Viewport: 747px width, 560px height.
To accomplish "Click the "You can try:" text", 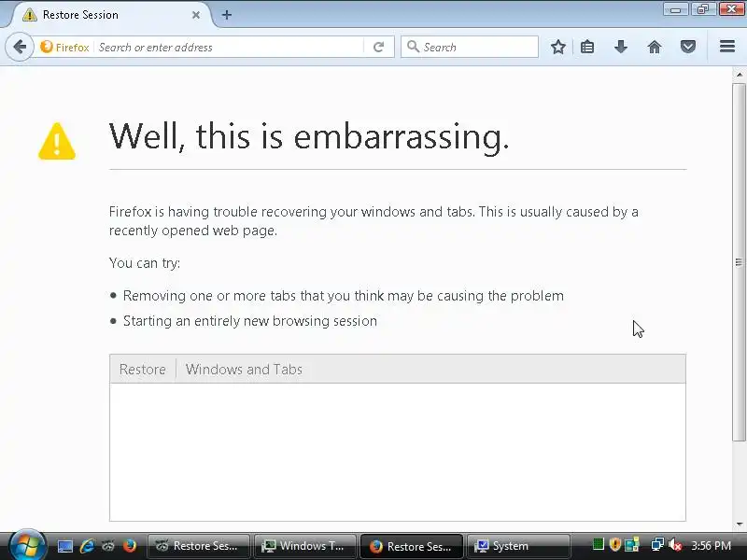I will [x=145, y=263].
